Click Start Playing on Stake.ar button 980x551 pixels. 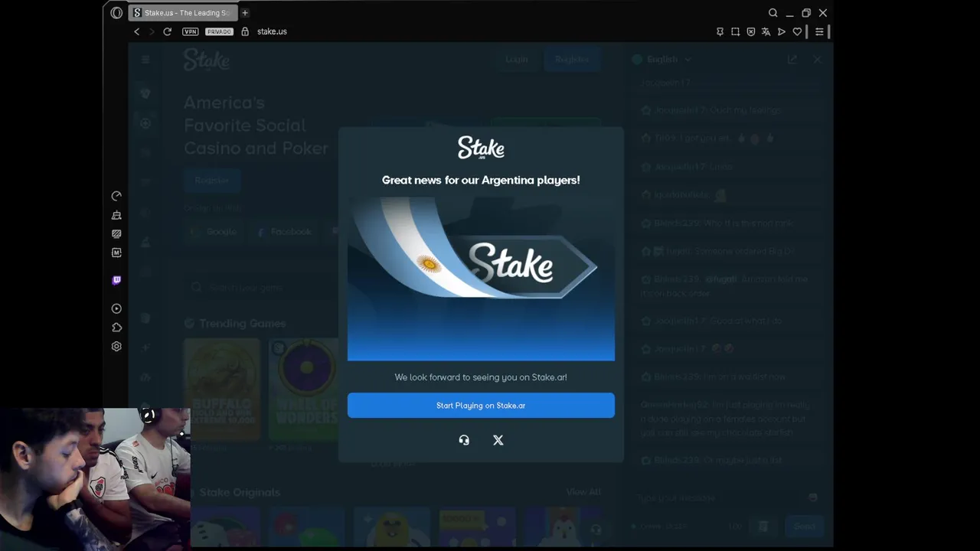[481, 406]
